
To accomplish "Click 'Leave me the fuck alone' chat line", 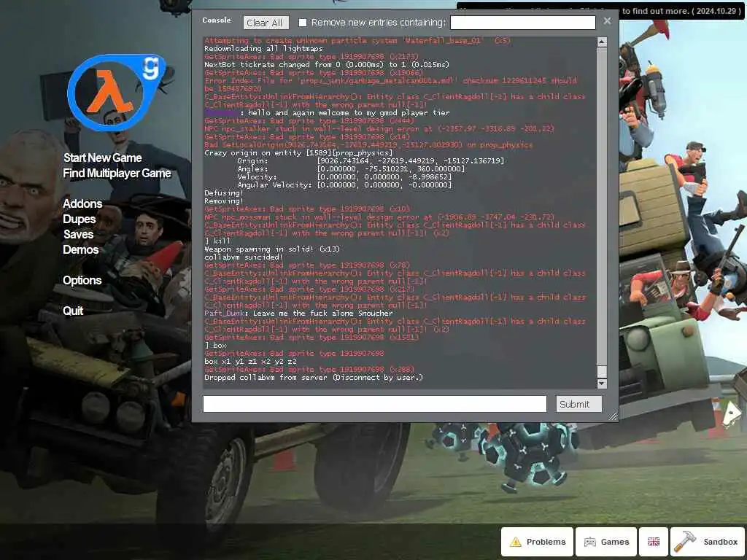I will [298, 313].
